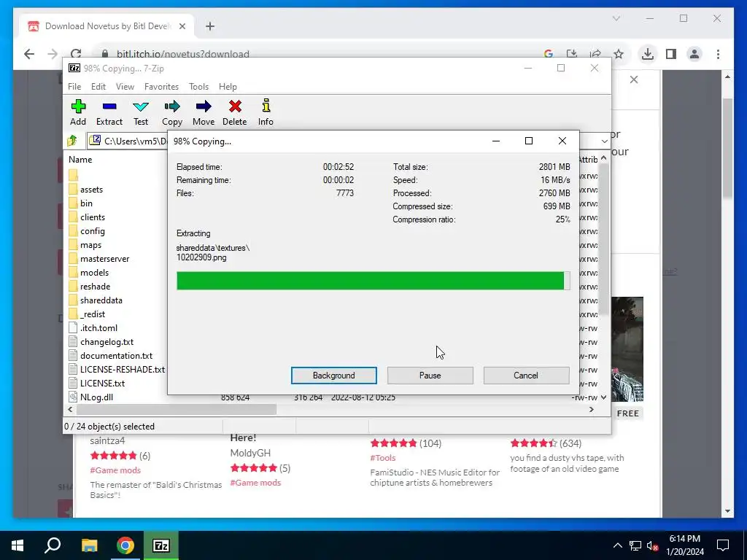Open the View menu in 7-Zip
747x560 pixels.
(125, 87)
